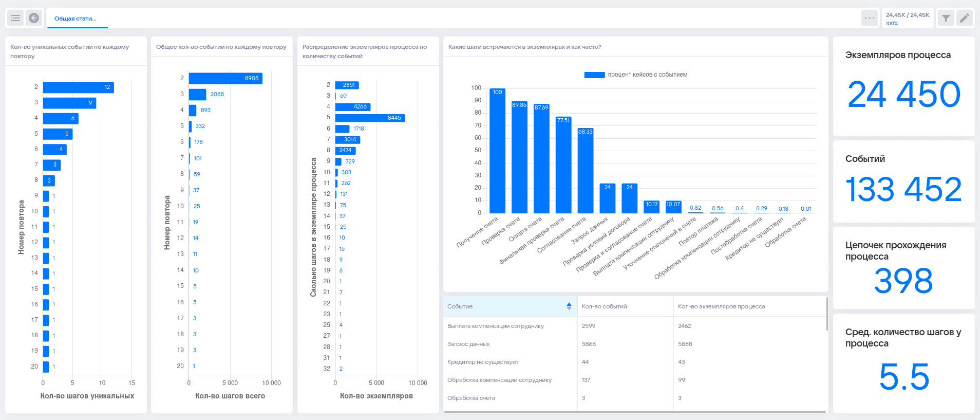Click the chart bar labeled 10.17
Image resolution: width=980 pixels, height=420 pixels.
tap(652, 207)
